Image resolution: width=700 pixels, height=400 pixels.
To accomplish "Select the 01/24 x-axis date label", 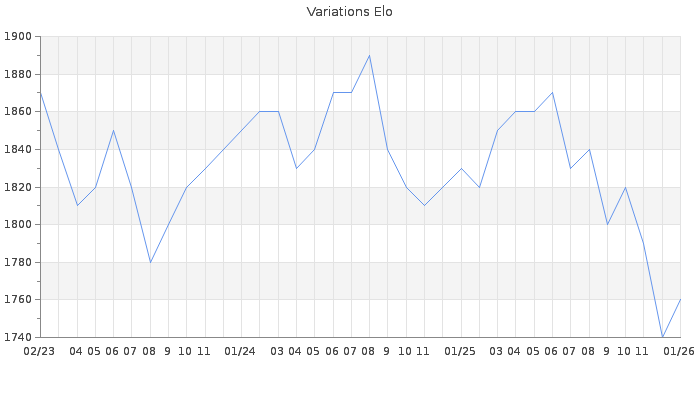I will pos(240,351).
